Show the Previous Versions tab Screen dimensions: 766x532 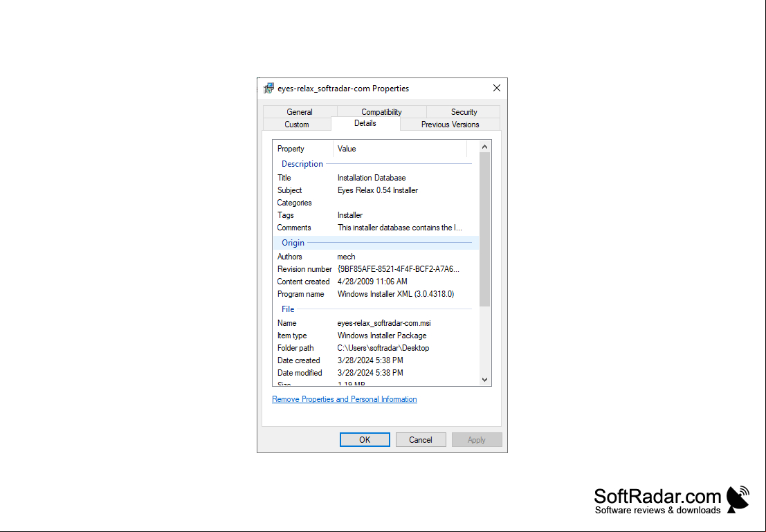450,125
